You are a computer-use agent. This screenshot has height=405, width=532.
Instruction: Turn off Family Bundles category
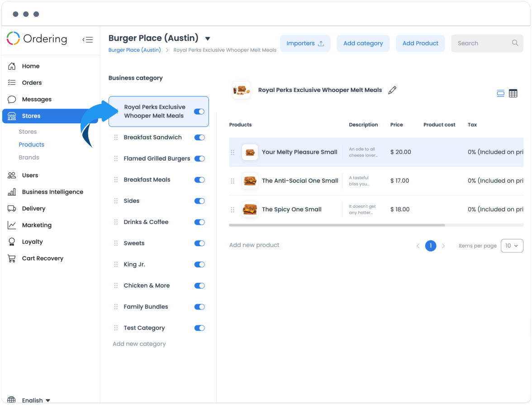(x=199, y=307)
